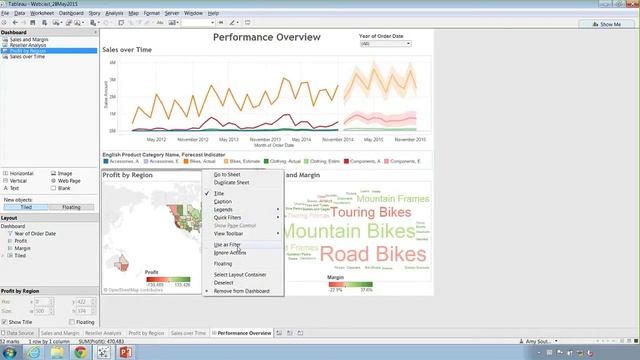Image resolution: width=640 pixels, height=360 pixels.
Task: Open File Explorer from taskbar
Action: pos(58,352)
